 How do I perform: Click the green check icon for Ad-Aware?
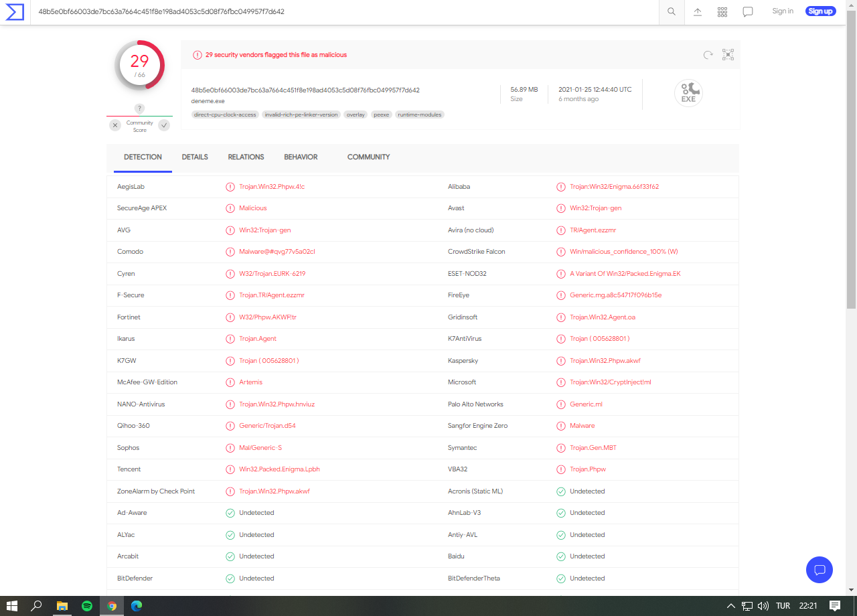(x=230, y=513)
